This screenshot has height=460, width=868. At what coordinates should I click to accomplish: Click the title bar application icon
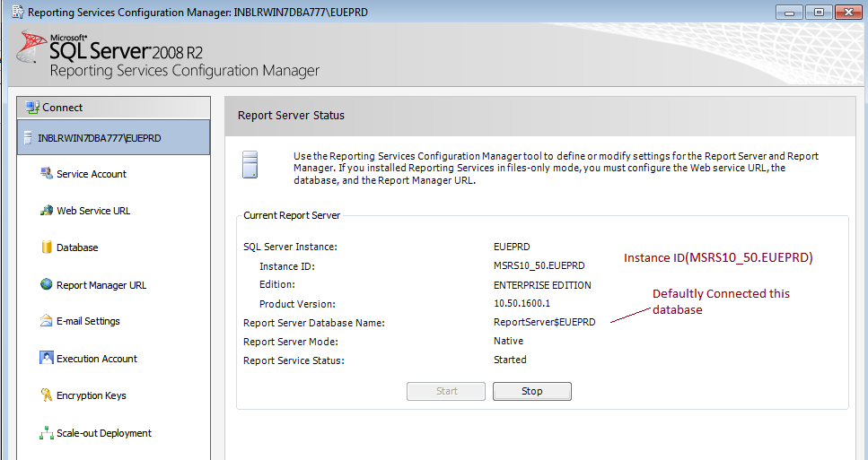18,12
